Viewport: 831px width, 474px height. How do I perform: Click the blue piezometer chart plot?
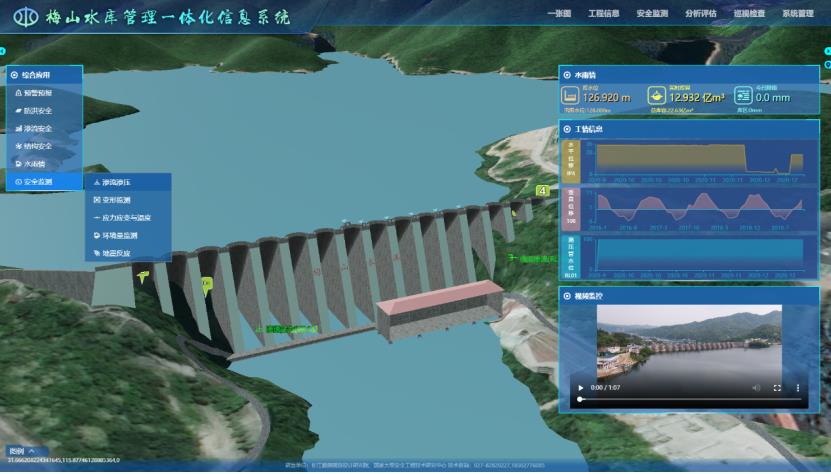coord(699,256)
